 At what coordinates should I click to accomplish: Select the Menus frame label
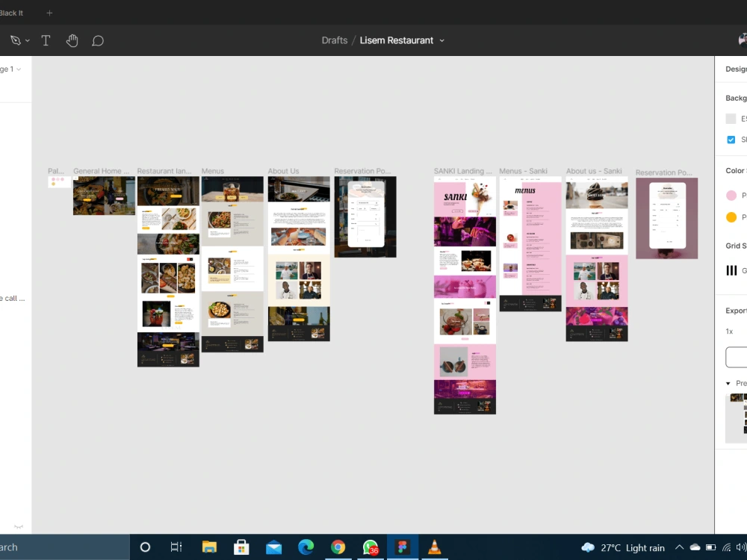tap(212, 171)
